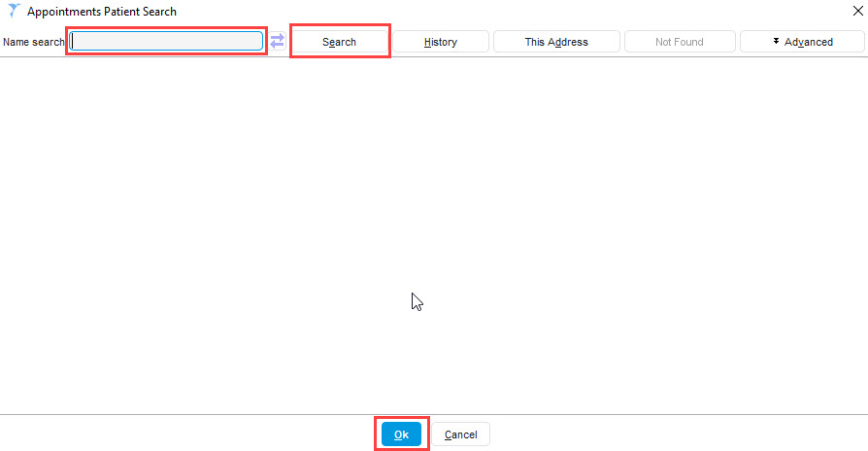Click the Name search input field
The image size is (868, 451).
tap(166, 41)
